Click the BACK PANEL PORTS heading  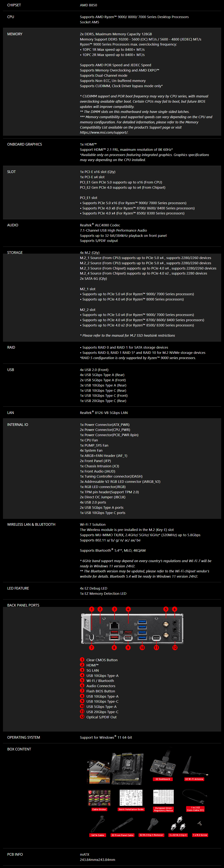23,605
